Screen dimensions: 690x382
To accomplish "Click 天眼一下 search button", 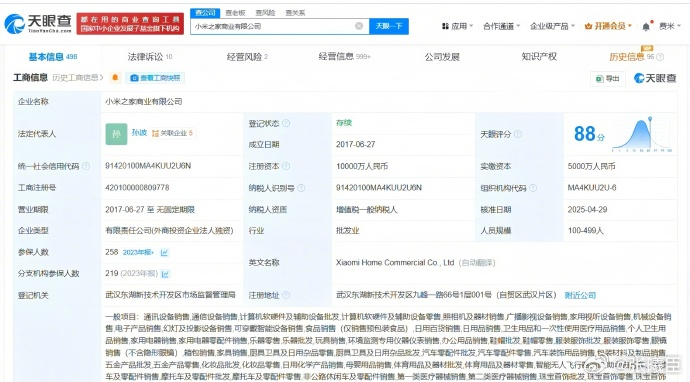I will coord(389,26).
